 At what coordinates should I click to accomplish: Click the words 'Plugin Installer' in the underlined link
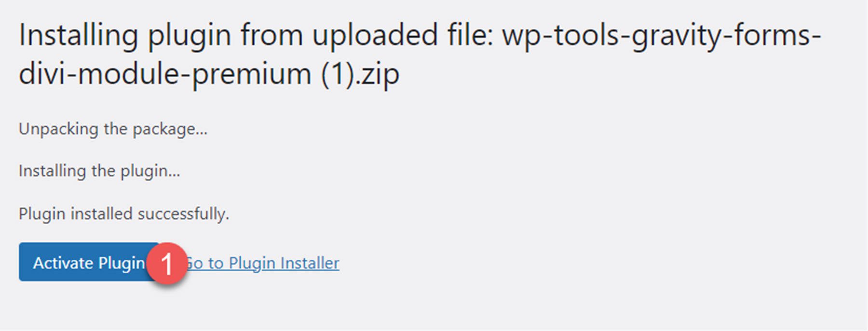point(284,263)
